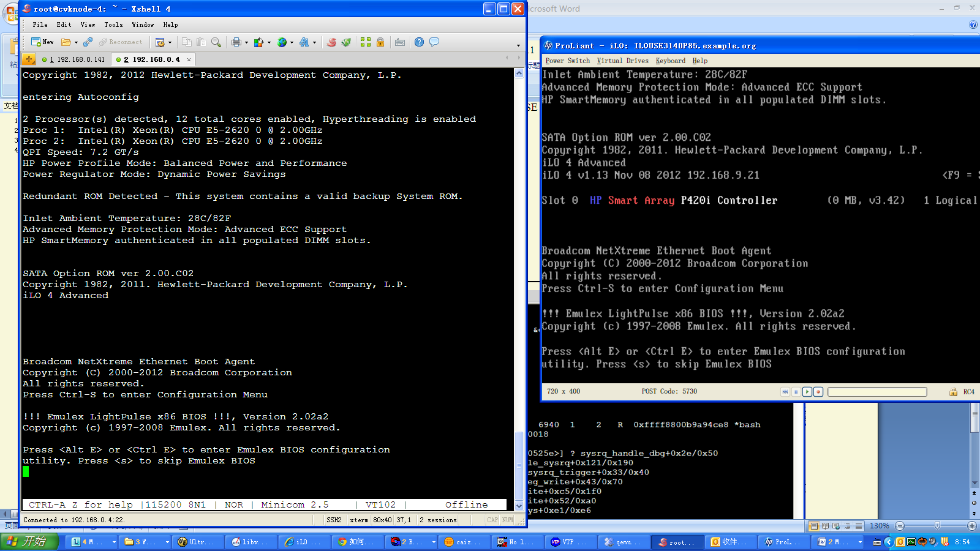Image resolution: width=980 pixels, height=551 pixels.
Task: Click Xshell terminal scrollbar down arrow
Action: 519,506
